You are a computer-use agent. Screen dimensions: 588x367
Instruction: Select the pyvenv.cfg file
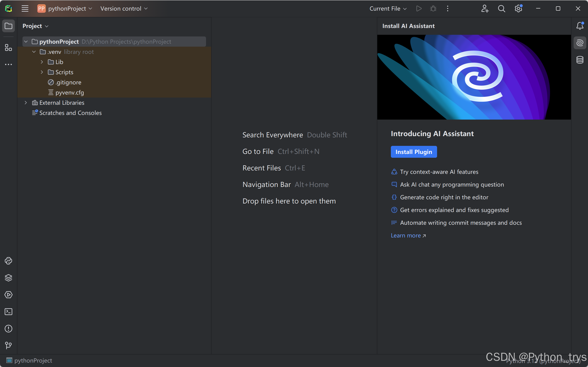click(69, 92)
